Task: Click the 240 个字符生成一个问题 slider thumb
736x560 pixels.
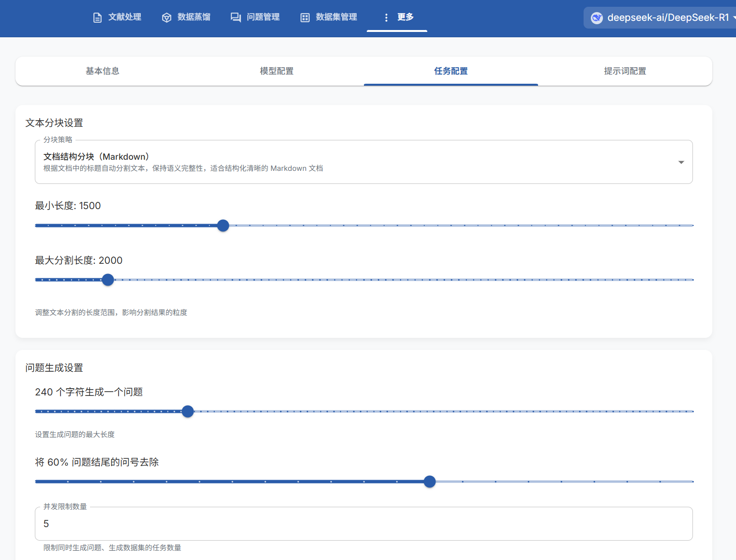Action: 188,411
